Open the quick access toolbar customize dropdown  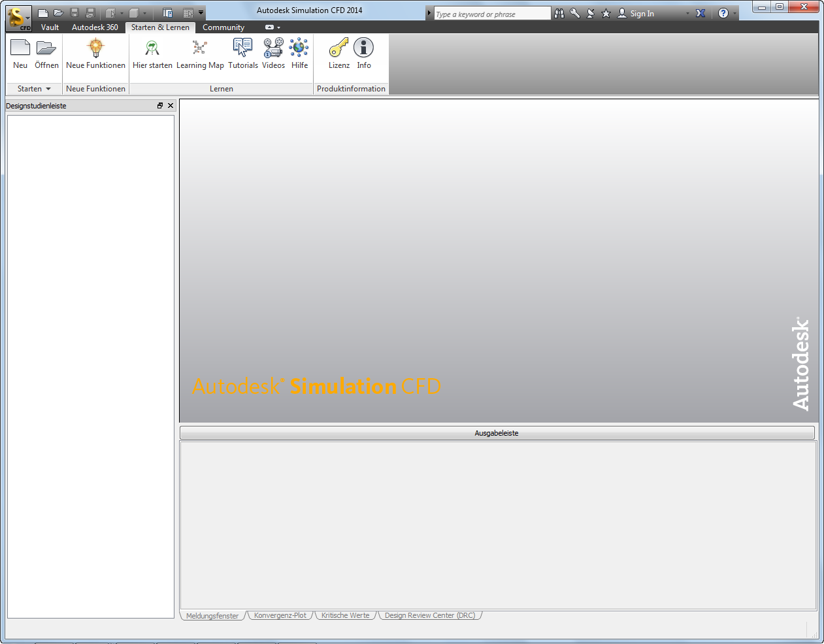[201, 12]
